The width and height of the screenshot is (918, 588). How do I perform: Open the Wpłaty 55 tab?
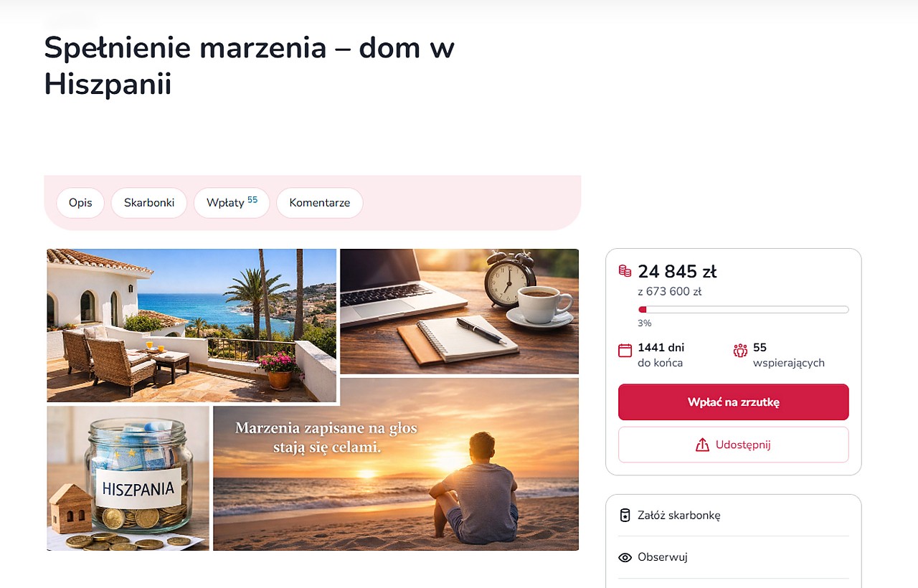232,203
